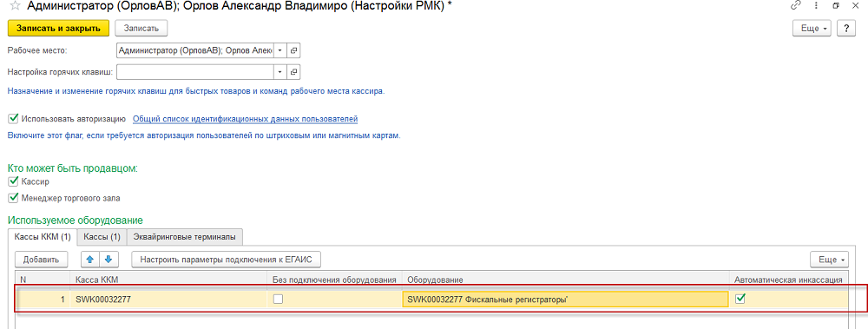Click Настроить параметры подключения к ЕГАИС
This screenshot has height=329, width=868.
(x=226, y=260)
